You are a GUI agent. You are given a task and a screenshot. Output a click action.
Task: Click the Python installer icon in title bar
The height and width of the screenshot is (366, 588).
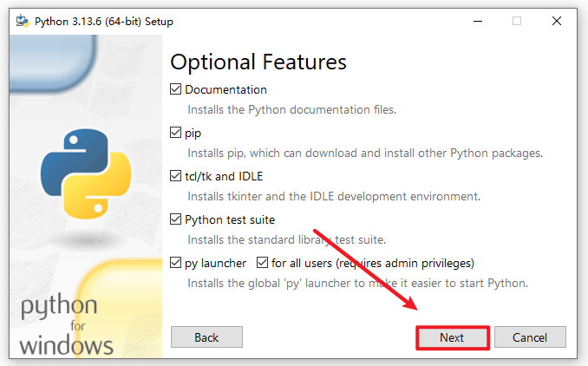point(19,21)
